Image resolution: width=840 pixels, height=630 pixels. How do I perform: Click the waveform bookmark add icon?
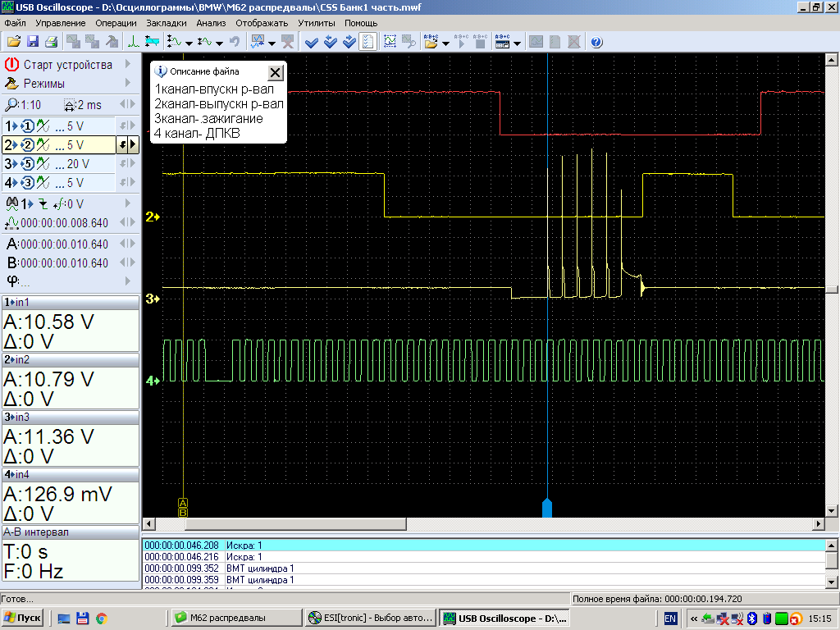coord(258,42)
